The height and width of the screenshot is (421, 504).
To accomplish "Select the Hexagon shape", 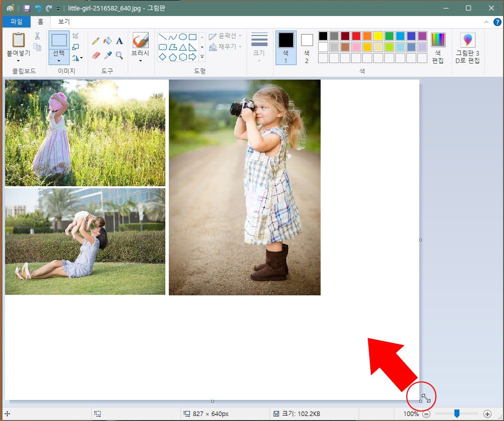I will (x=182, y=57).
